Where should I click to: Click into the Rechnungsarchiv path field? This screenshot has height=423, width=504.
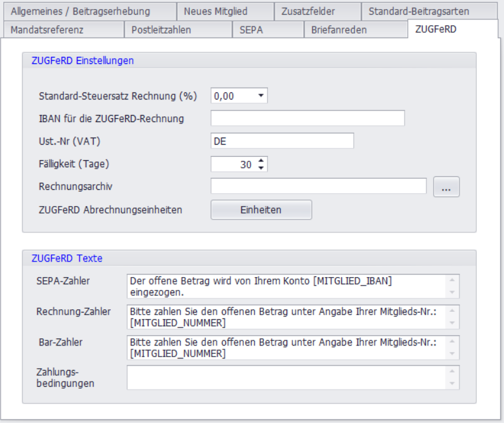pyautogui.click(x=318, y=187)
